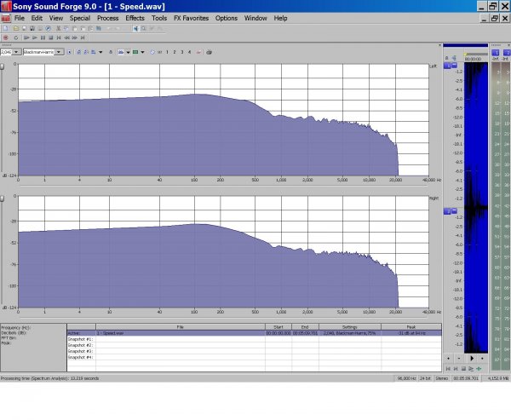Click the New file icon in toolbar
The height and width of the screenshot is (420, 511).
click(5, 28)
